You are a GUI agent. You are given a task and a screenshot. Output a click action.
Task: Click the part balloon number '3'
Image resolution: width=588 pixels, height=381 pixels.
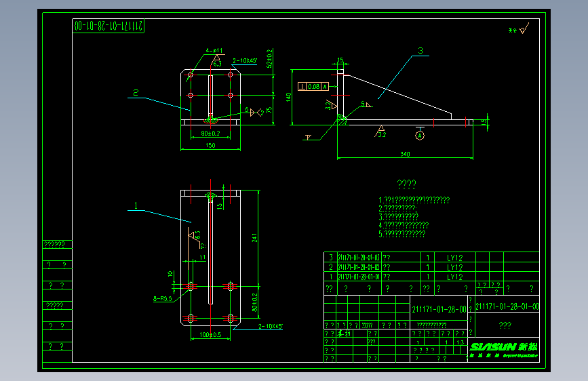pos(420,51)
